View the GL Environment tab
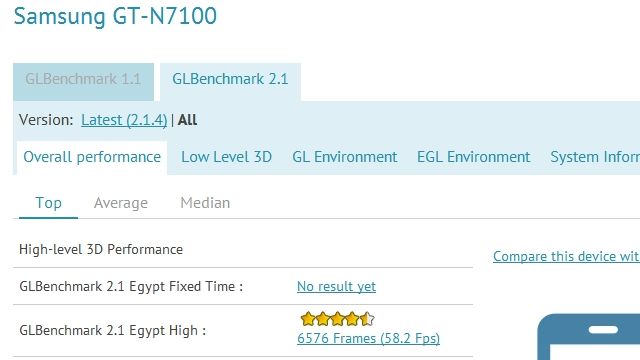The width and height of the screenshot is (640, 360). 344,157
